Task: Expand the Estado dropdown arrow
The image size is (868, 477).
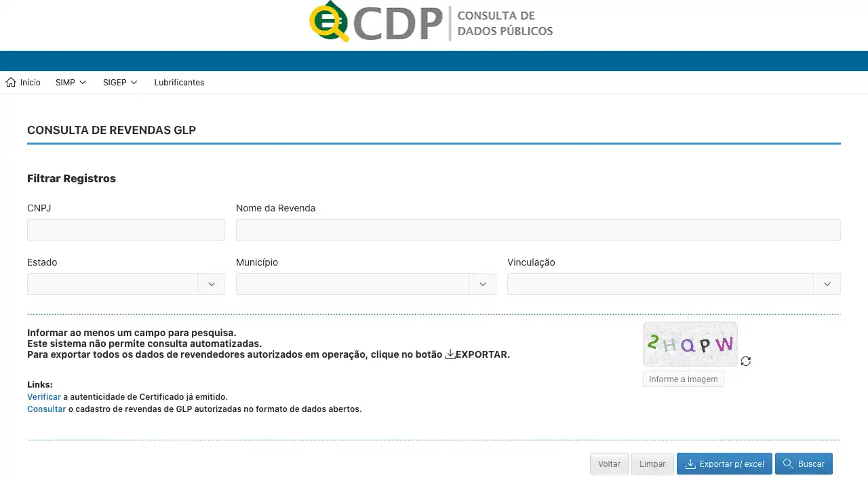Action: (x=212, y=284)
